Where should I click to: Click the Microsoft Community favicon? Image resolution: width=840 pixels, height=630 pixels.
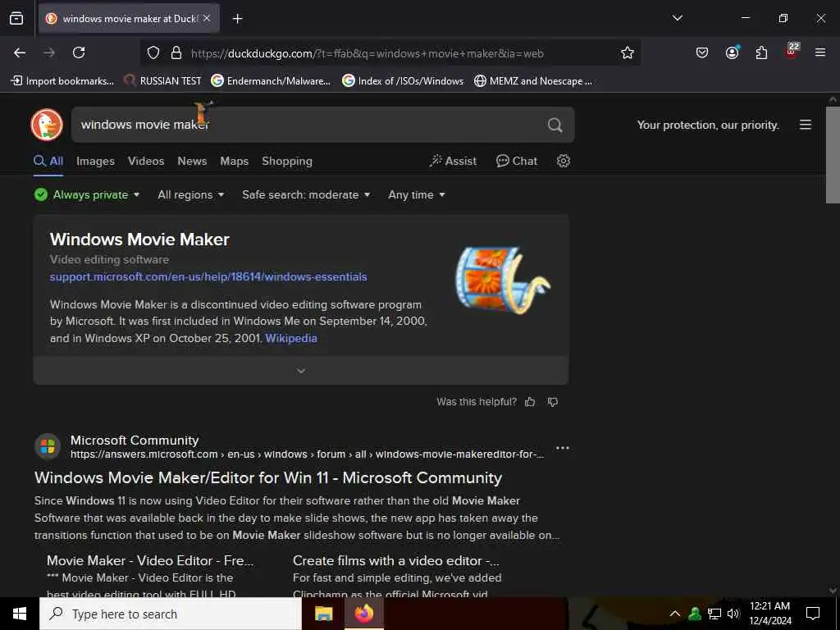coord(48,446)
